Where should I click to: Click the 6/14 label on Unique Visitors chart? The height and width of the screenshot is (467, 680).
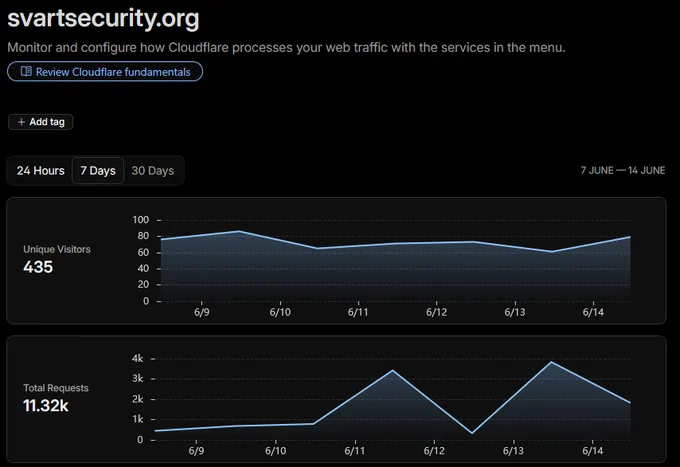click(x=593, y=312)
